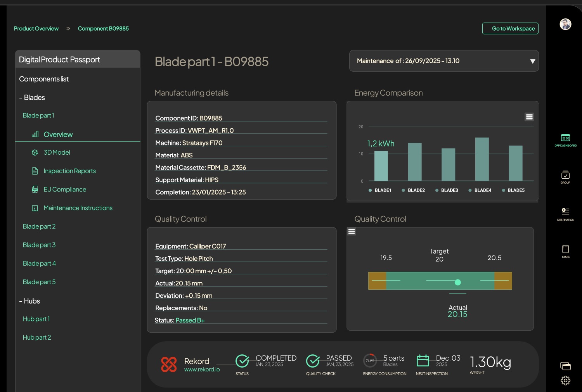The height and width of the screenshot is (392, 582).
Task: Open the maintenance date dropdown
Action: coord(444,61)
